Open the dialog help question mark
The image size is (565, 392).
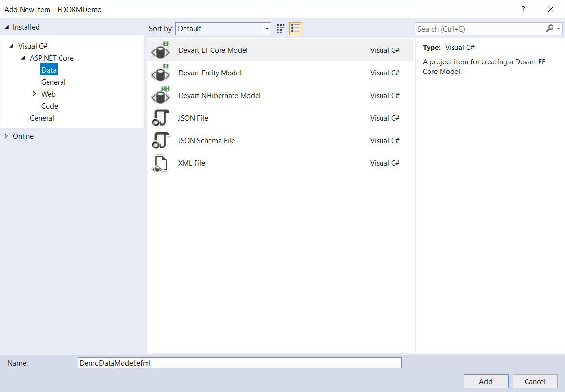(x=523, y=10)
